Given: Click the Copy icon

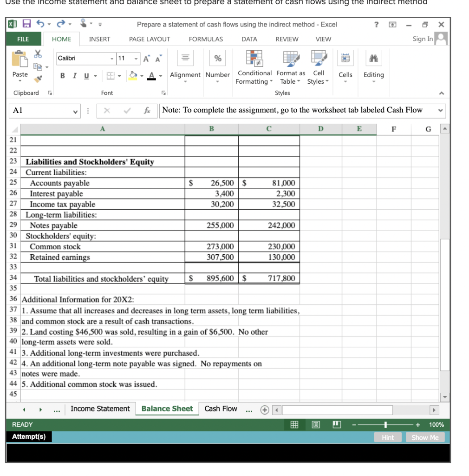Looking at the screenshot, I should click(x=38, y=66).
